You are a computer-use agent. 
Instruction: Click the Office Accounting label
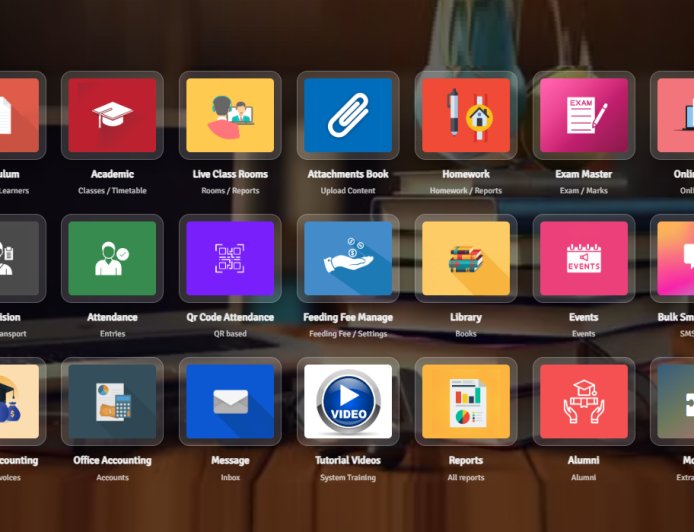112,460
